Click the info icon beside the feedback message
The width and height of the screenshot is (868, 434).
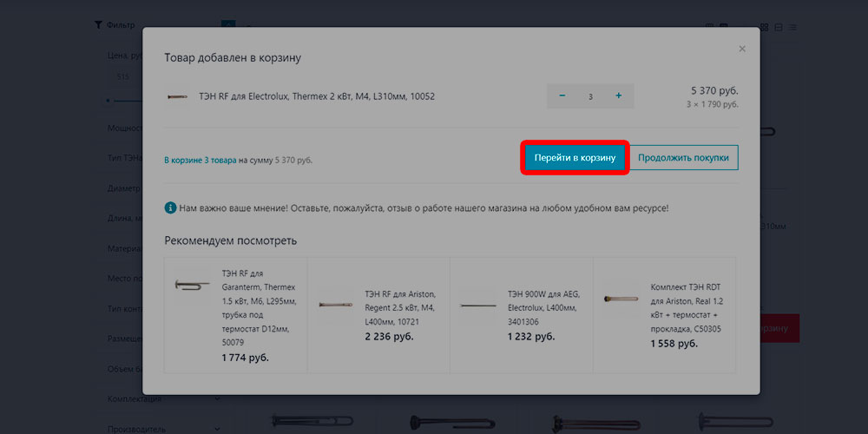[170, 208]
